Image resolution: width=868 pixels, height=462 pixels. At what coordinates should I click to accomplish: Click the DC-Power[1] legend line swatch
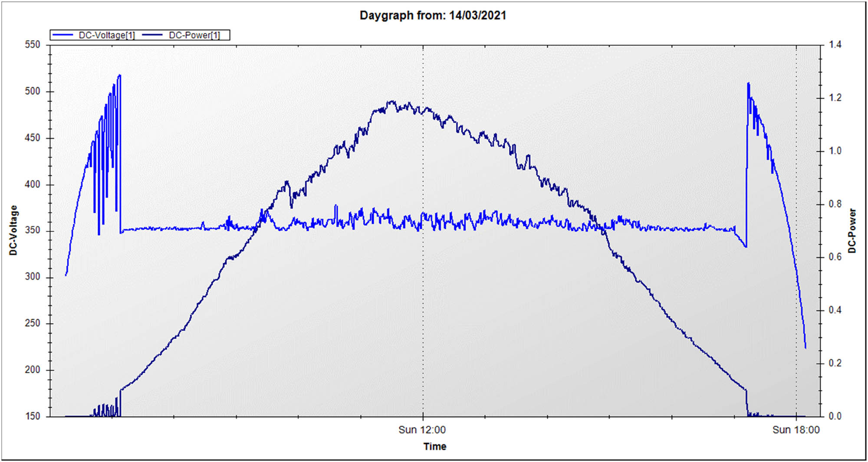coord(152,35)
